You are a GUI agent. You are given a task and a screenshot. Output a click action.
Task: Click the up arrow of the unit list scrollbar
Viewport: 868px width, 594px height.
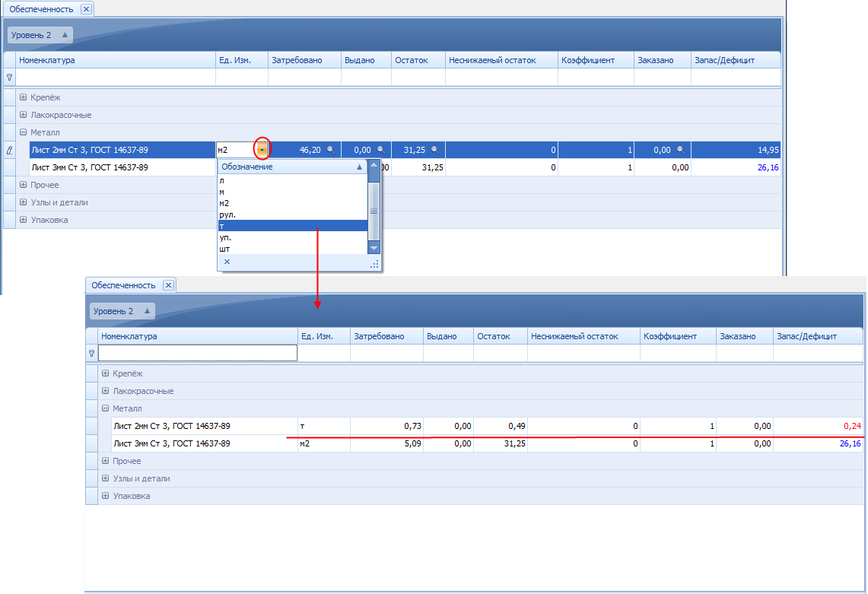point(374,166)
